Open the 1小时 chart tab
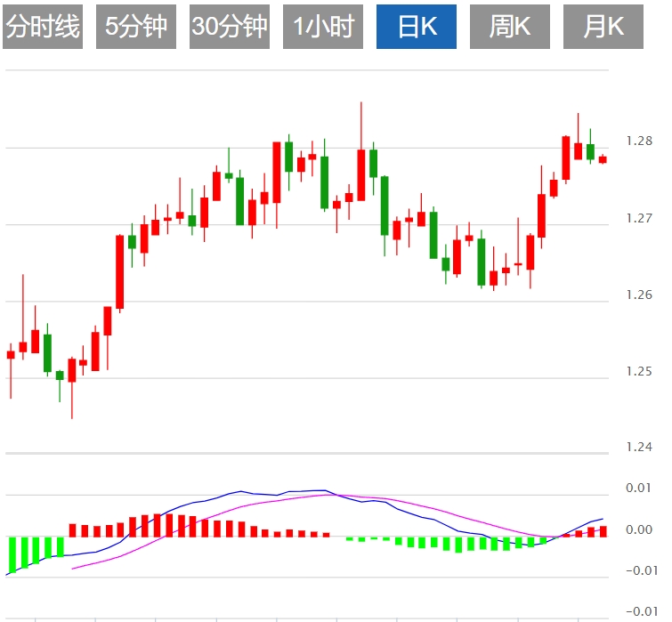This screenshot has width=672, height=622. [x=323, y=27]
